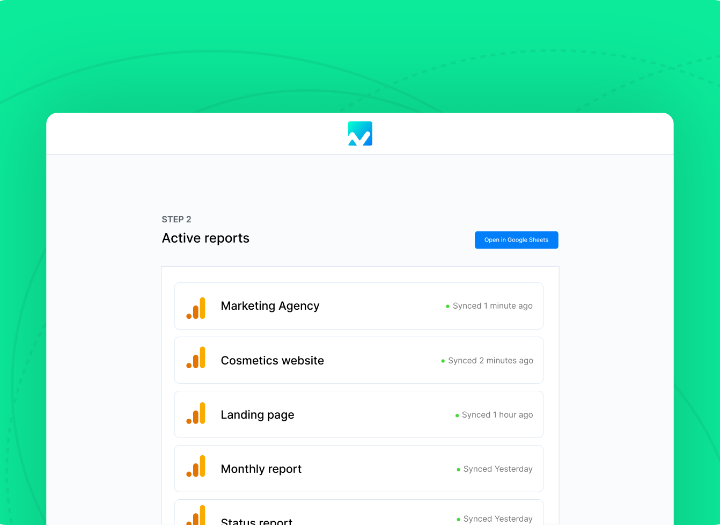This screenshot has height=525, width=720.
Task: Click green sync dot for Marketing Agency
Action: pos(448,306)
